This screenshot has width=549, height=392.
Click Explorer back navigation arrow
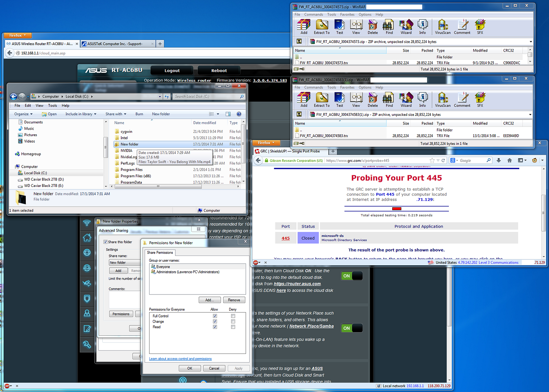pos(13,96)
